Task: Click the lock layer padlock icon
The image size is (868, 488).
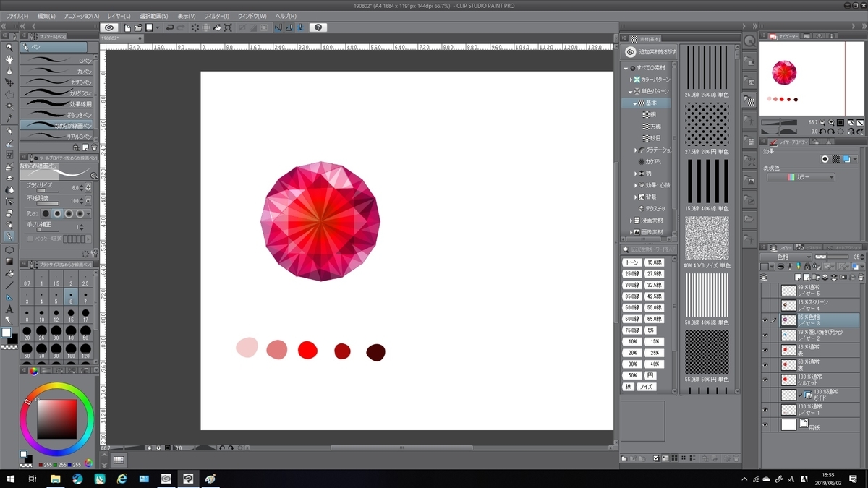Action: pos(807,266)
